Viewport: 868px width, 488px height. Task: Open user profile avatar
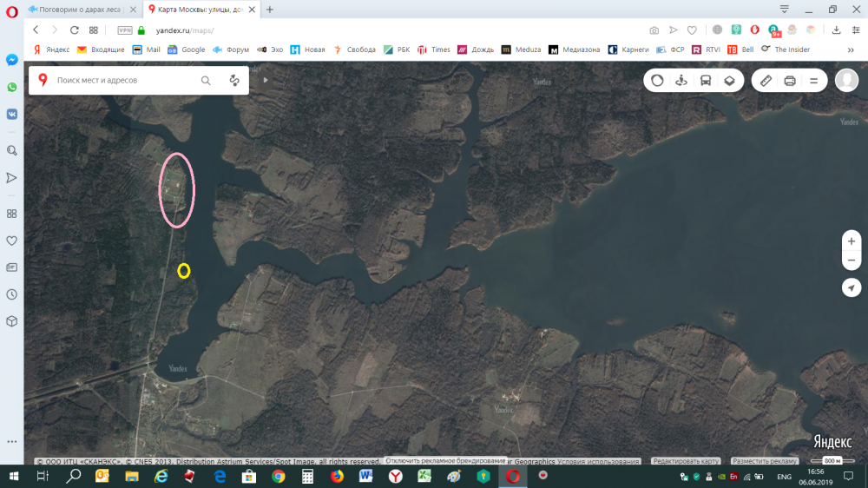tap(846, 81)
